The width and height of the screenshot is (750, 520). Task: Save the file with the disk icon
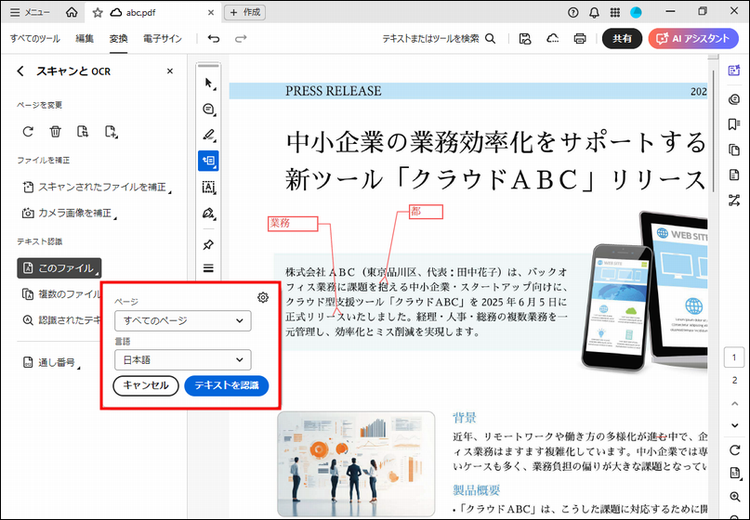tap(525, 39)
